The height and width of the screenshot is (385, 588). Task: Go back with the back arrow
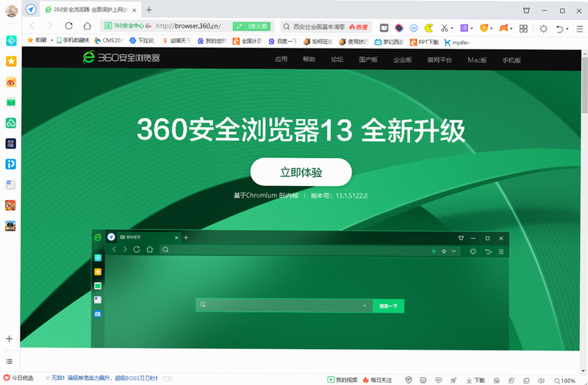click(x=32, y=26)
